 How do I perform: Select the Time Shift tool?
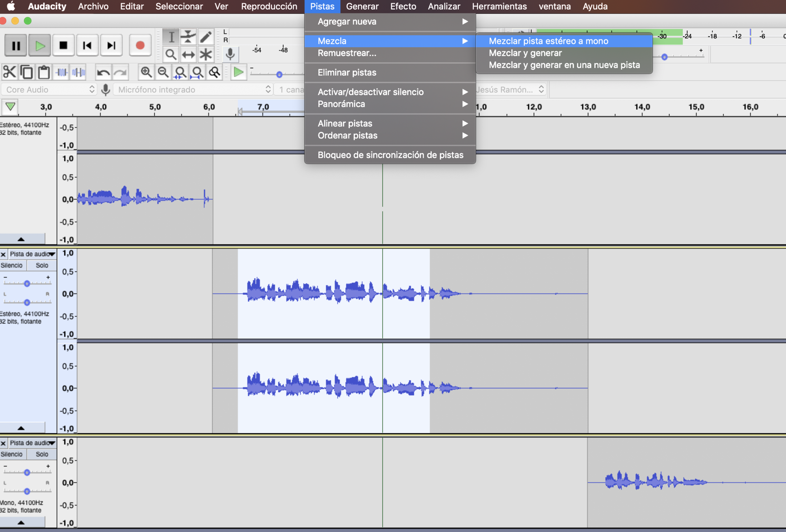[188, 54]
